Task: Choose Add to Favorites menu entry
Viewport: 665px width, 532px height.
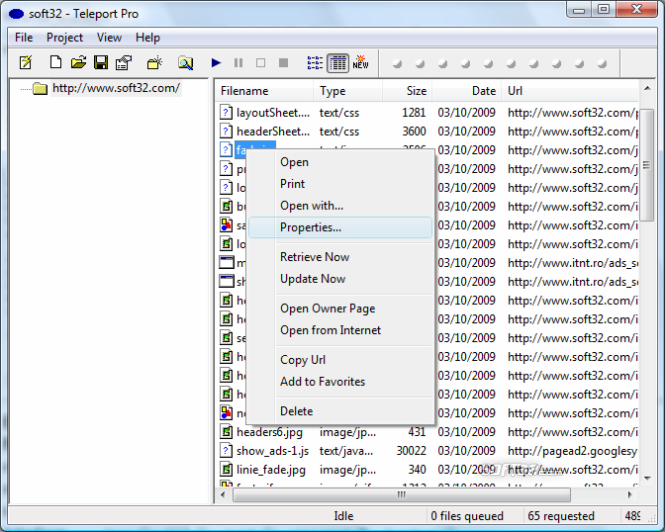Action: [340, 381]
